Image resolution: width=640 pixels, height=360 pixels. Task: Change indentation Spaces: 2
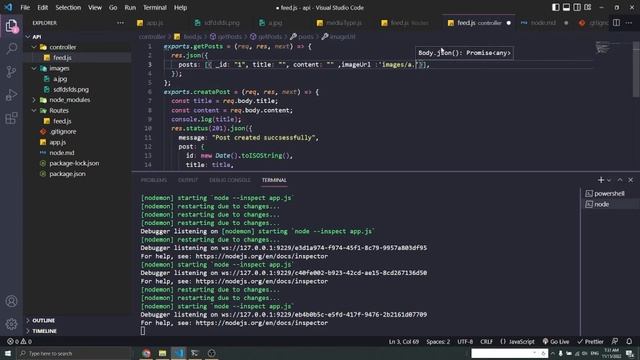pos(438,342)
